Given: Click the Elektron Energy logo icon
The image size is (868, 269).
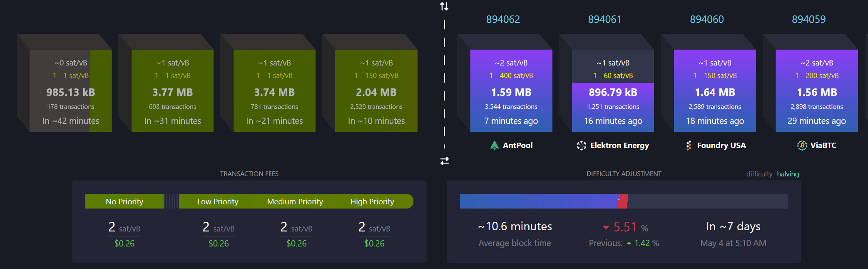Looking at the screenshot, I should point(581,146).
